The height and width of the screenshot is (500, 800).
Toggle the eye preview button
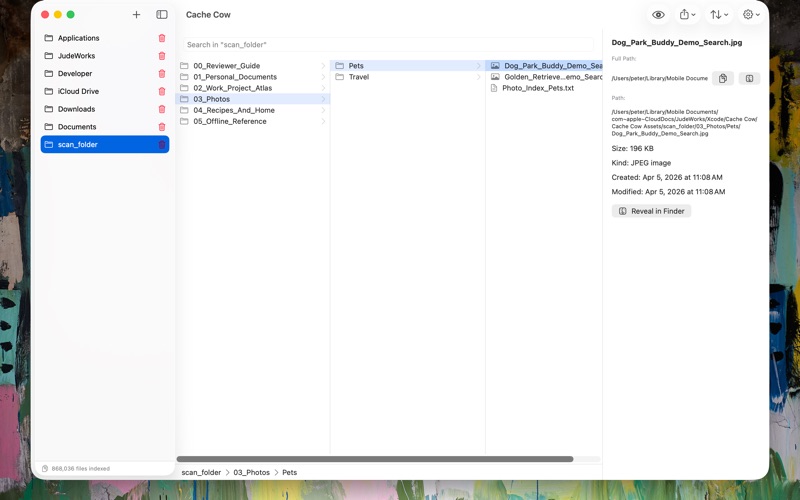pos(658,15)
